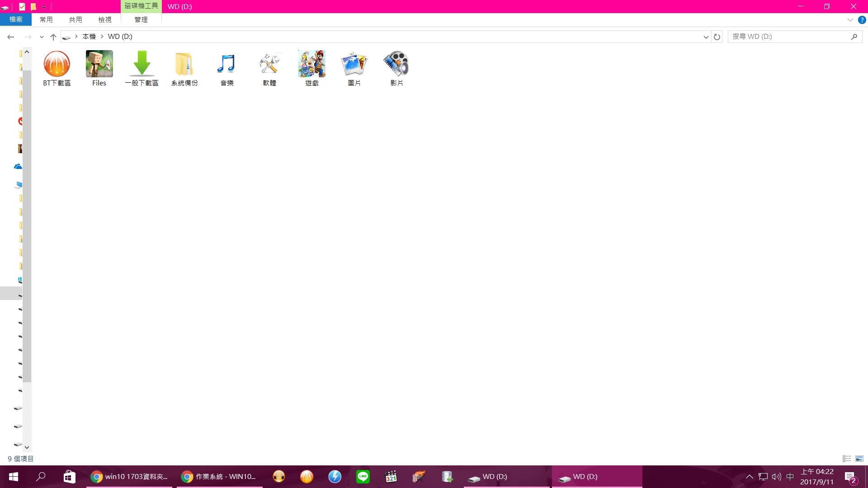The height and width of the screenshot is (488, 868).
Task: Switch to the 常用 ribbon tab
Action: (46, 19)
